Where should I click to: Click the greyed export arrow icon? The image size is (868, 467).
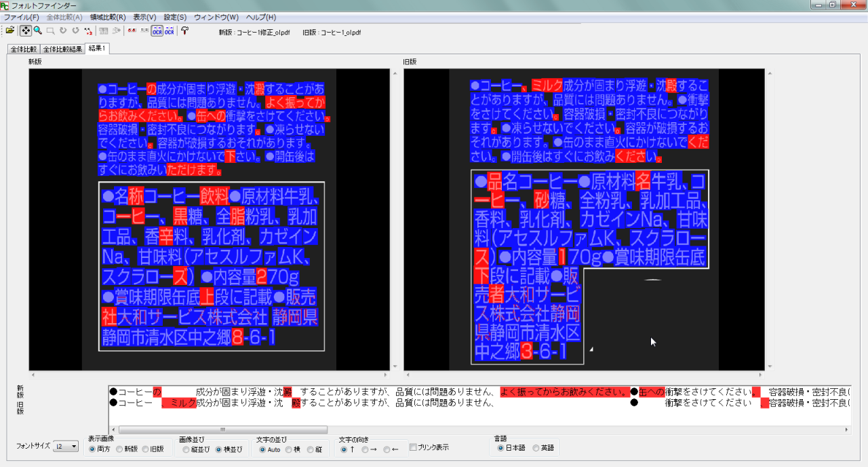(x=116, y=31)
